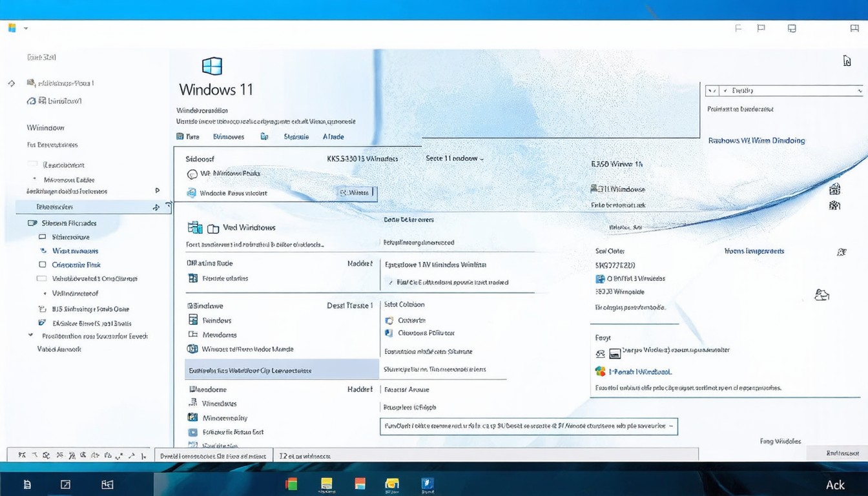The width and height of the screenshot is (868, 496).
Task: Click the icon beside "Ecitiabe fie Rotan East"
Action: (x=192, y=432)
